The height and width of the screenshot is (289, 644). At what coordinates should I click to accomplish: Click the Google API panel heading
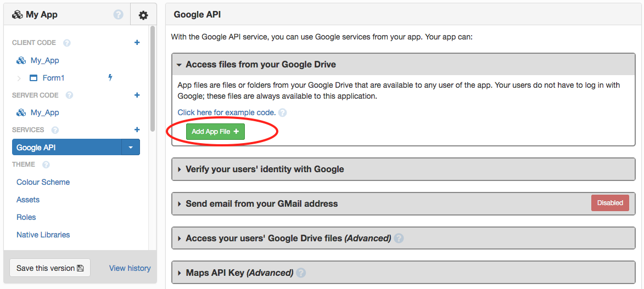[x=197, y=15]
